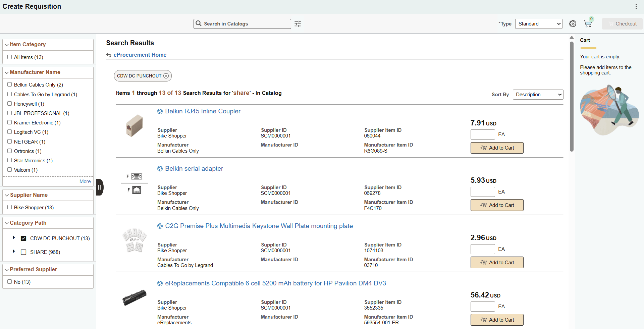This screenshot has width=644, height=329.
Task: Click the shopping cart icon
Action: tap(588, 23)
